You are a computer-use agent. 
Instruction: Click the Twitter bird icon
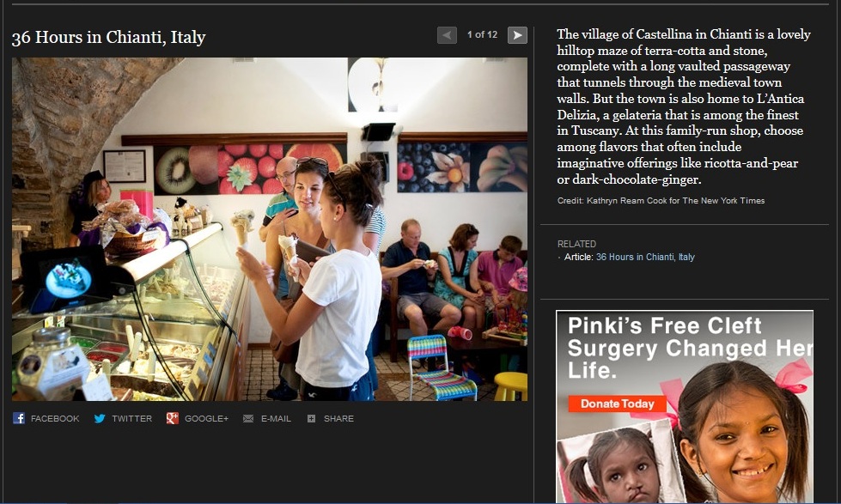[100, 418]
